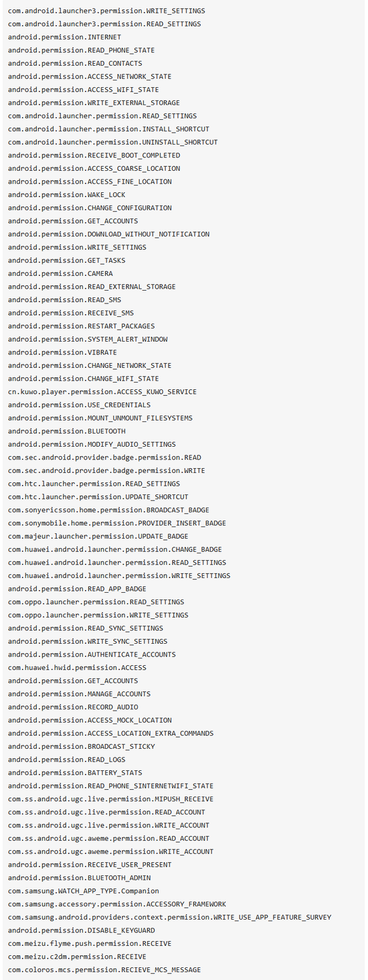Click com.coloros.mcs RECIEVE_MCS_MESSAGE line

tap(104, 970)
